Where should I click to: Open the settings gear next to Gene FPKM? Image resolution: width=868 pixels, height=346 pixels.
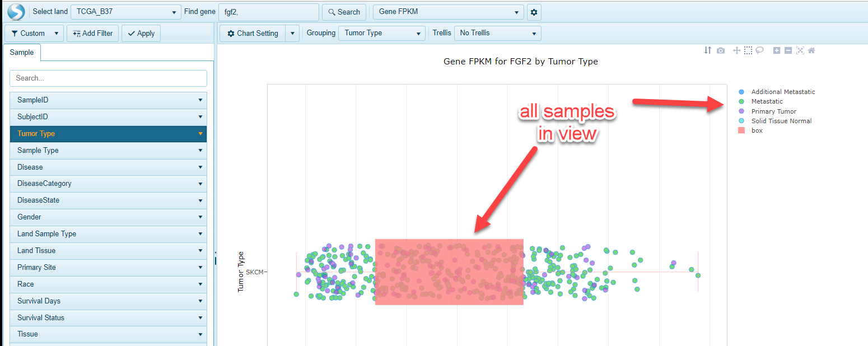click(533, 11)
